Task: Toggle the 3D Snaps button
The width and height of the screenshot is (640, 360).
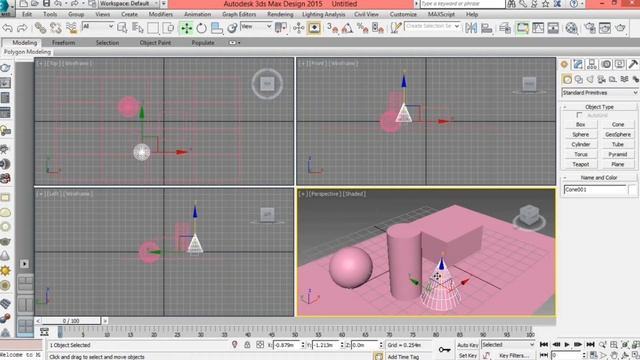Action: click(332, 28)
